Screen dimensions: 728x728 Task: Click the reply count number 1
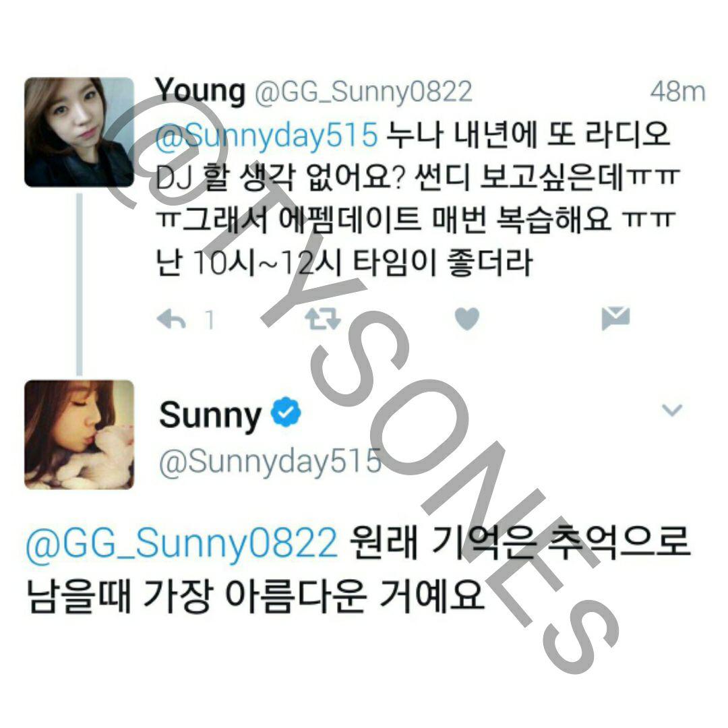210,320
